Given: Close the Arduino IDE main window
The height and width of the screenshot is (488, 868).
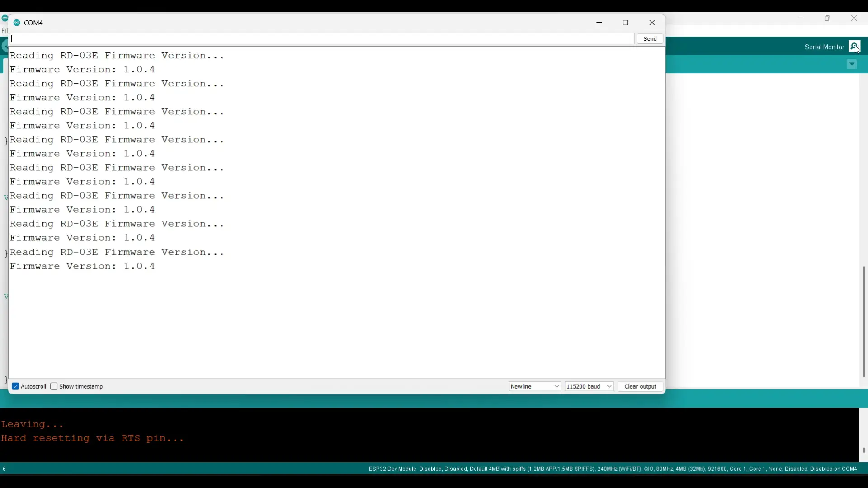Looking at the screenshot, I should [x=854, y=19].
